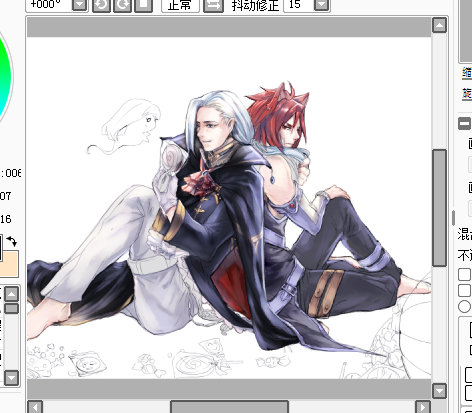
Task: Swap foreground and background colors
Action: pyautogui.click(x=12, y=241)
